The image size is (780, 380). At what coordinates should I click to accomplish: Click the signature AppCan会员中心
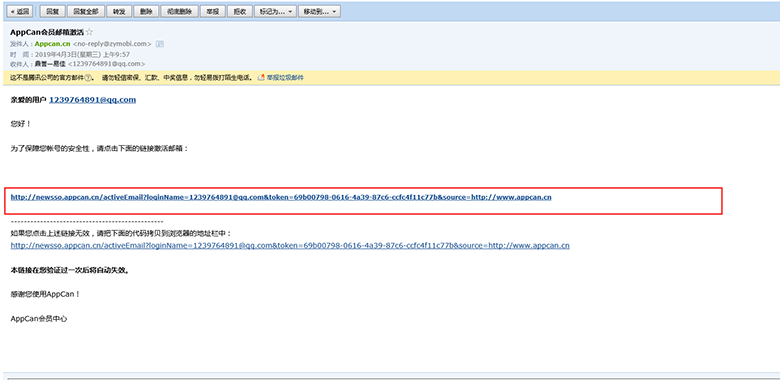click(x=39, y=318)
